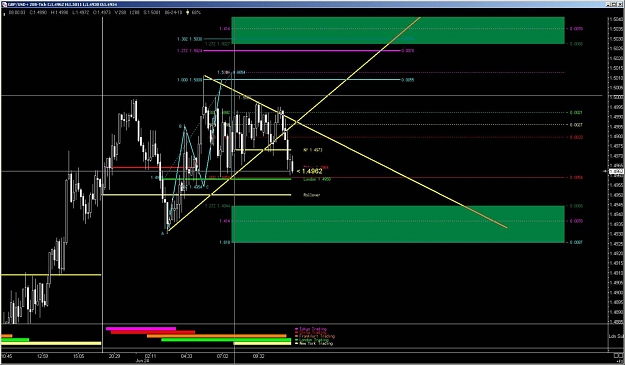Minimize the GBP/USD chart window
This screenshot has width=625, height=365.
click(x=608, y=4)
